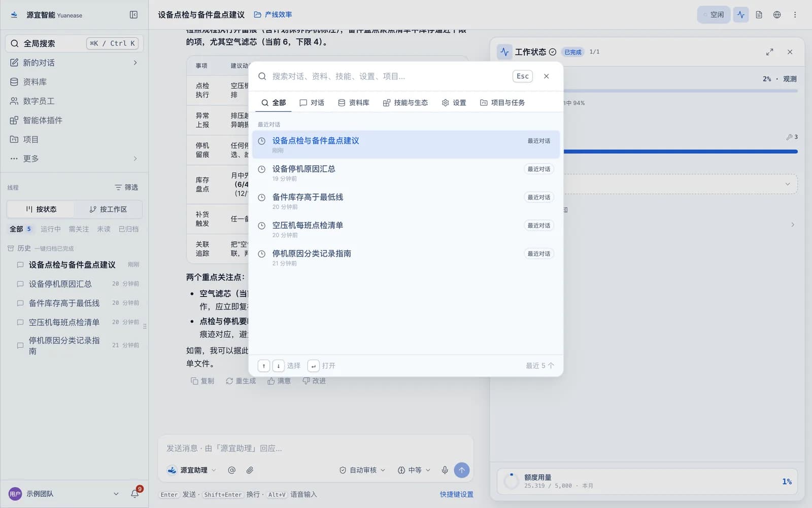Viewport: 812px width, 508px height.
Task: Open the 源宜助理 assistant dropdown
Action: [192, 470]
